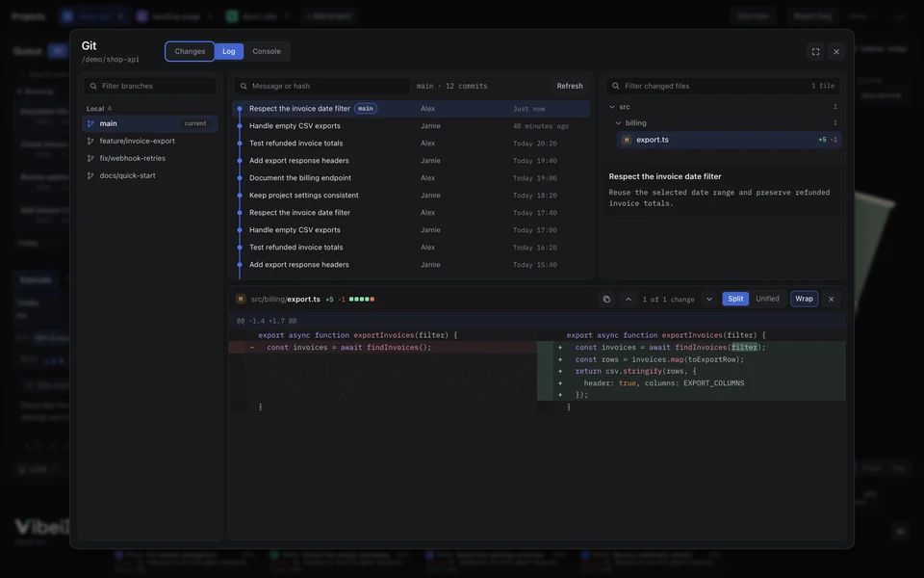Open the Console tab
The width and height of the screenshot is (924, 578).
267,51
